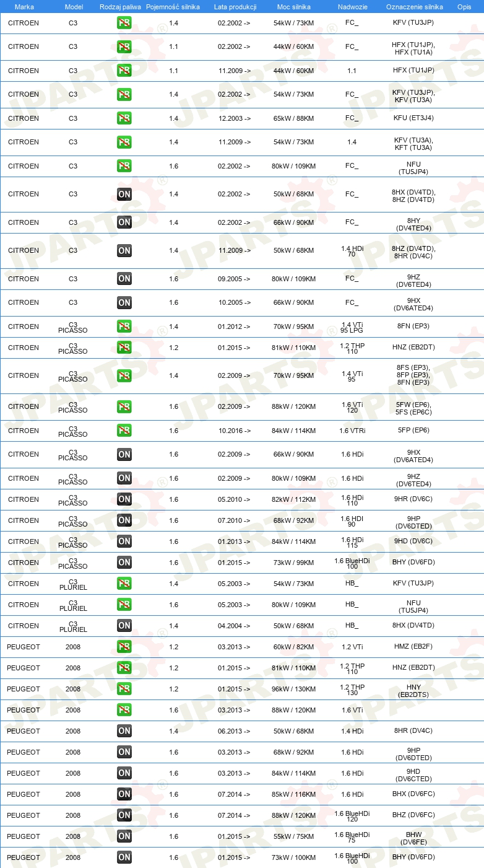
Task: Click the 55kW / 75KM power cell
Action: tap(294, 836)
